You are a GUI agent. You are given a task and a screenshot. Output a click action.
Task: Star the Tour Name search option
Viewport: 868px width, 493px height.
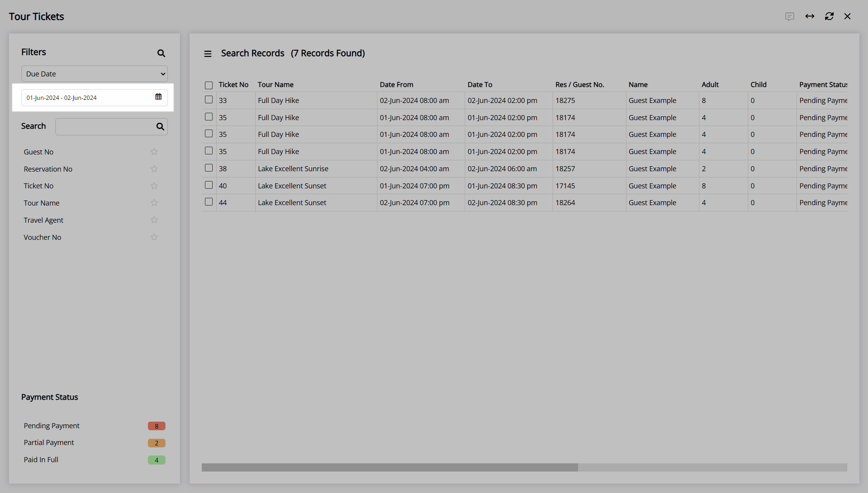click(x=154, y=203)
